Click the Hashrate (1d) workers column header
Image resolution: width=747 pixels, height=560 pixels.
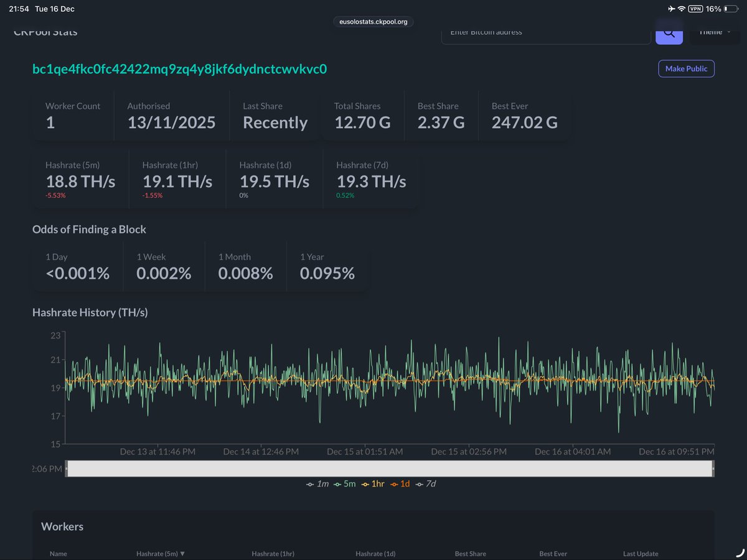click(375, 554)
